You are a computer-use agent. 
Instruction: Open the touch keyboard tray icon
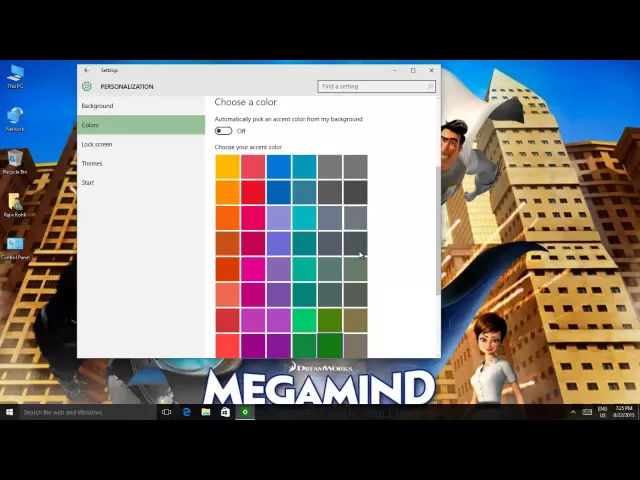click(587, 412)
